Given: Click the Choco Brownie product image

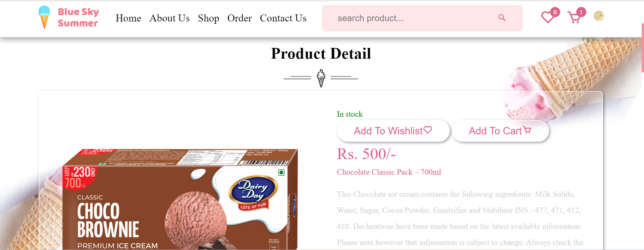Looking at the screenshot, I should [180, 199].
